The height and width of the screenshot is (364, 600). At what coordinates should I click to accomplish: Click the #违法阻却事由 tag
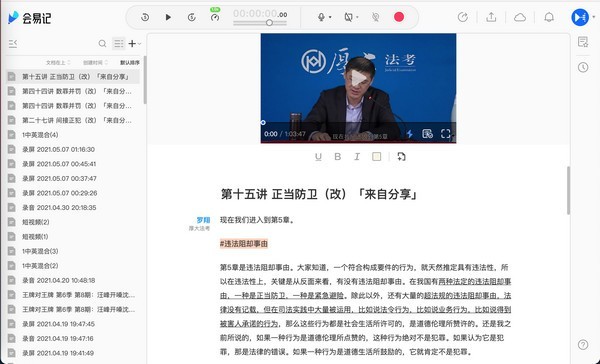pos(244,243)
